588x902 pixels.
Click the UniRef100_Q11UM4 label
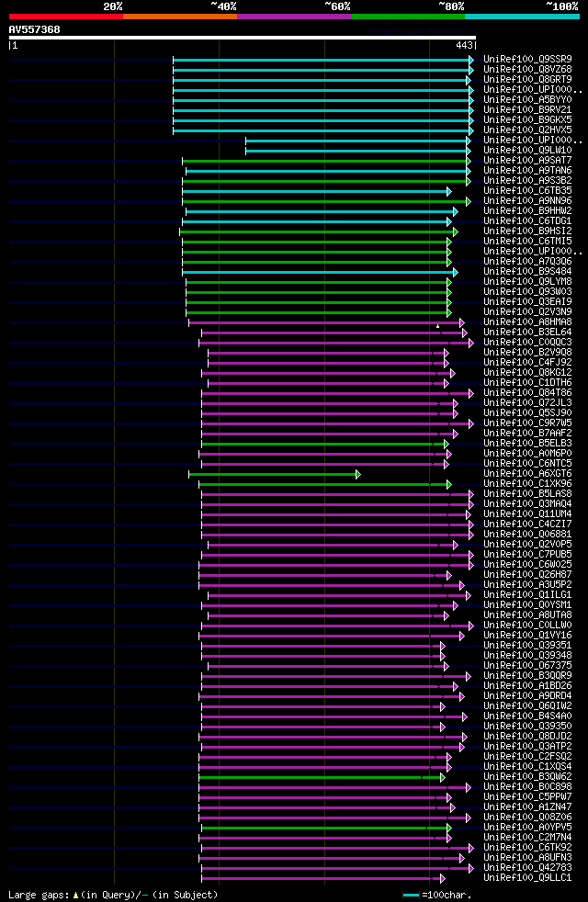tap(527, 514)
